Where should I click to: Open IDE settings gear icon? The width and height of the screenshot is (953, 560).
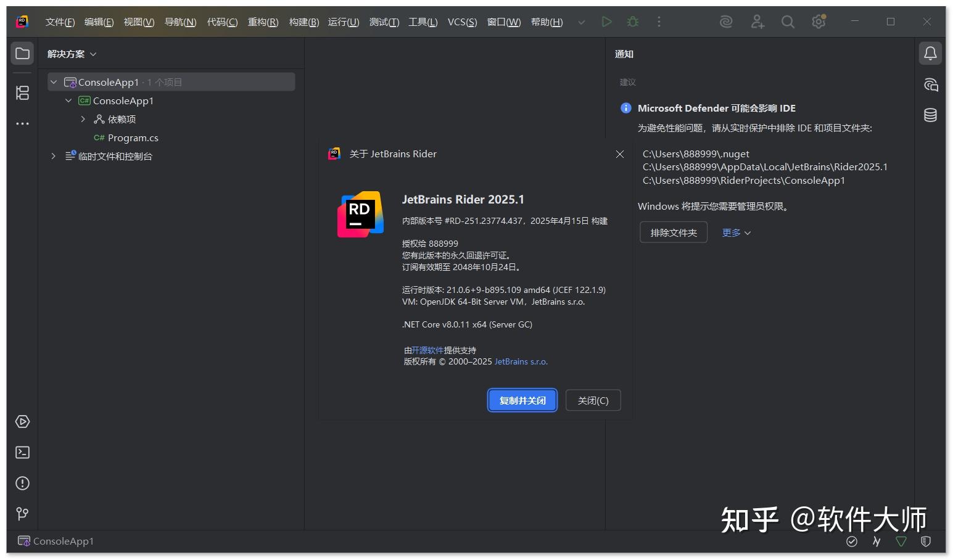[819, 22]
